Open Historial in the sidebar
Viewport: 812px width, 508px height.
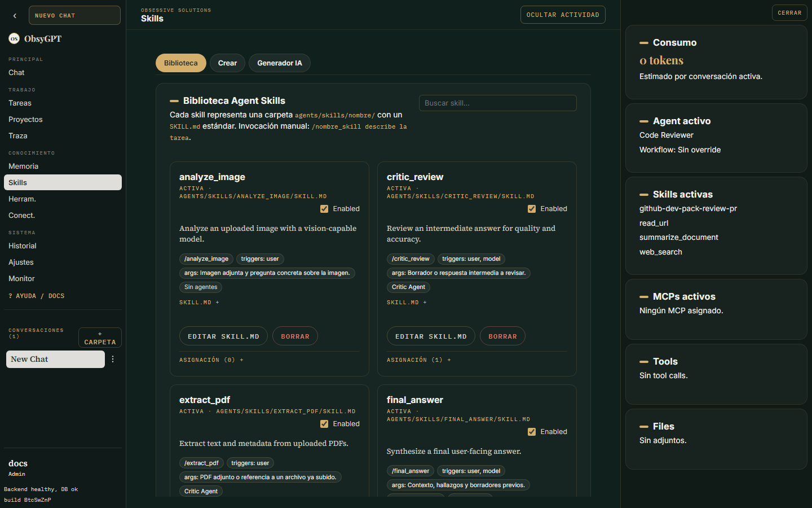pos(63,246)
